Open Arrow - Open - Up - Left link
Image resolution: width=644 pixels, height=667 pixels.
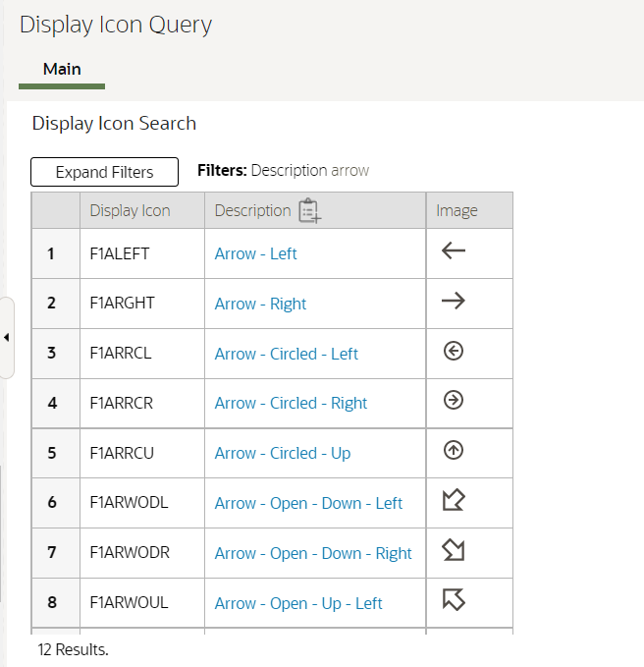[298, 603]
